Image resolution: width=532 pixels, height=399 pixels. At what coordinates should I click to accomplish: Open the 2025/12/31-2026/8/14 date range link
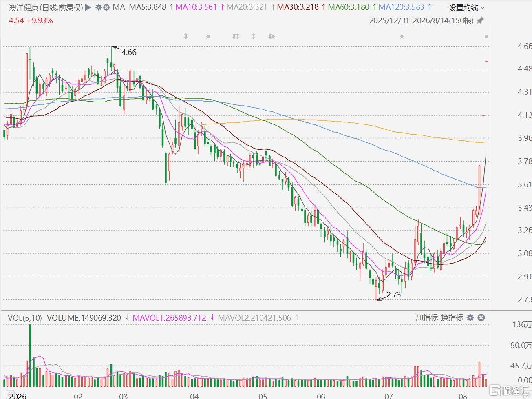(422, 20)
